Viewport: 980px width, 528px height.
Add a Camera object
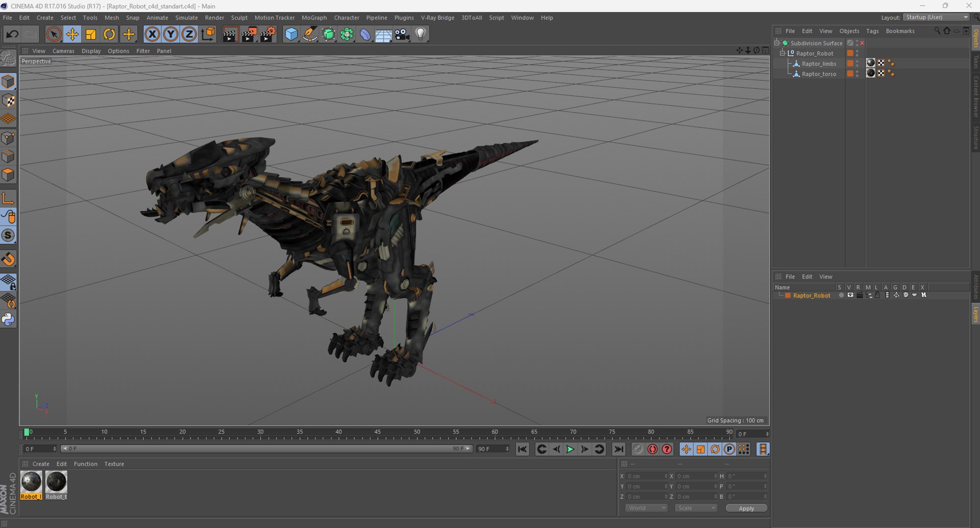click(x=402, y=34)
